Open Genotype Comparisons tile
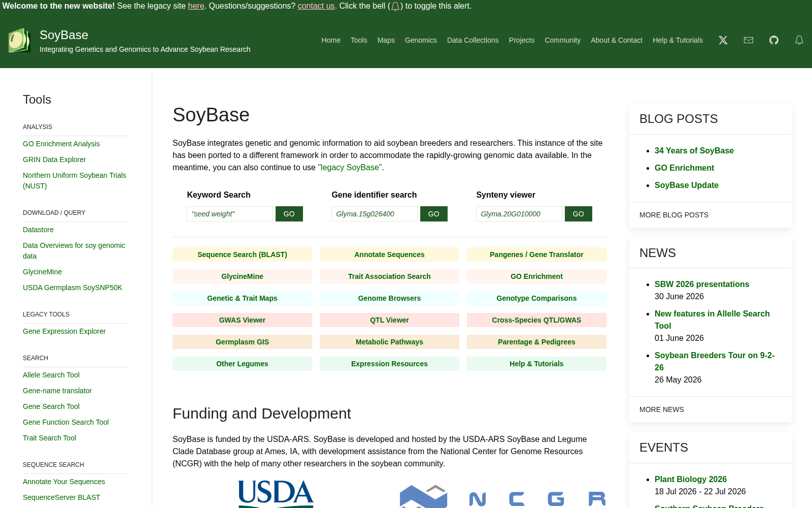The height and width of the screenshot is (508, 812). tap(536, 298)
